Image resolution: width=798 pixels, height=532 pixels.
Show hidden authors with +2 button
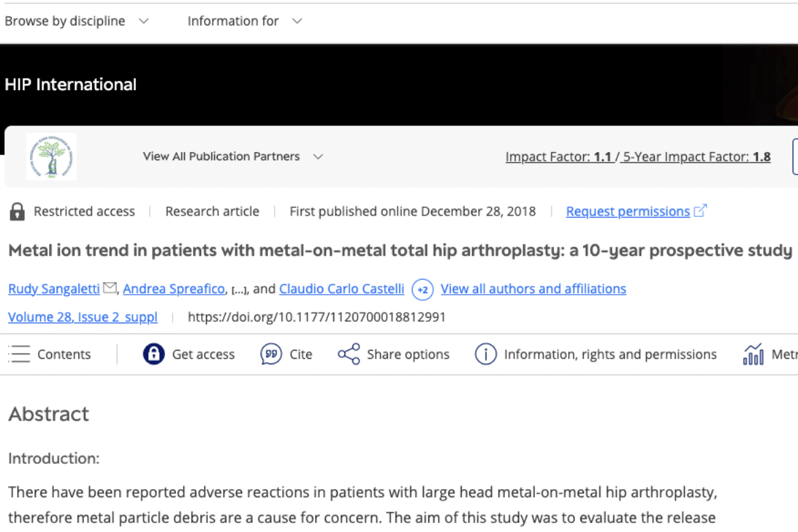click(423, 289)
